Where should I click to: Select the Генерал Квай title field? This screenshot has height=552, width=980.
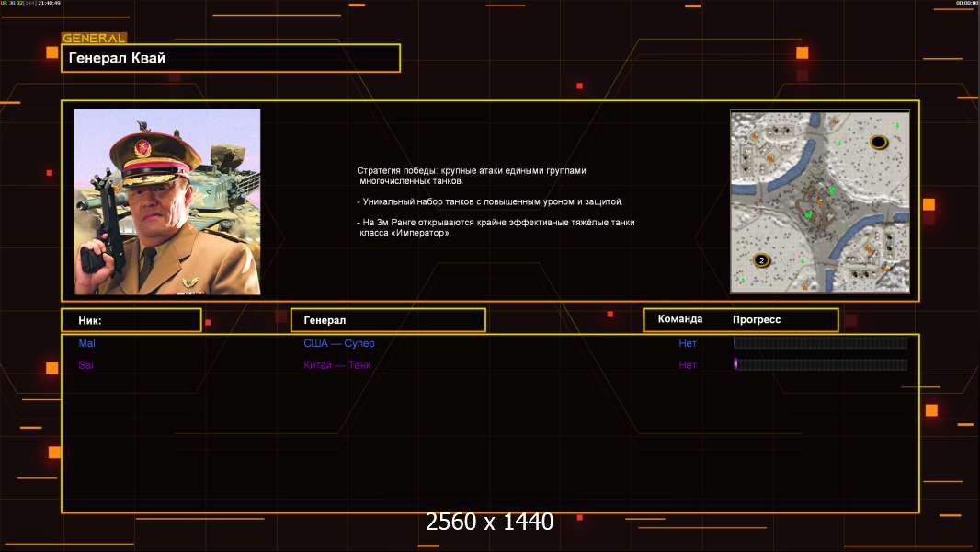tap(230, 58)
